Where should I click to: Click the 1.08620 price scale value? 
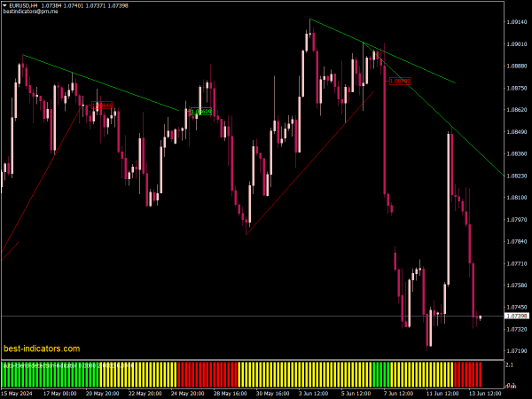click(x=517, y=110)
